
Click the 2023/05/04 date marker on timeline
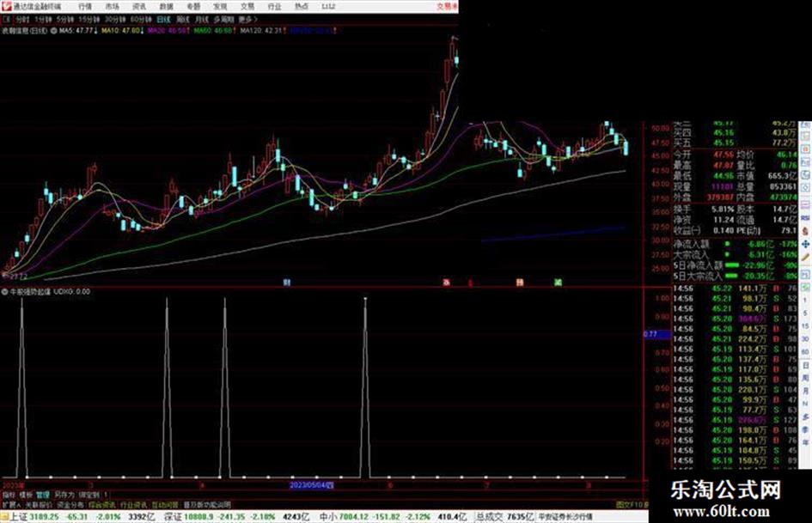pyautogui.click(x=311, y=485)
